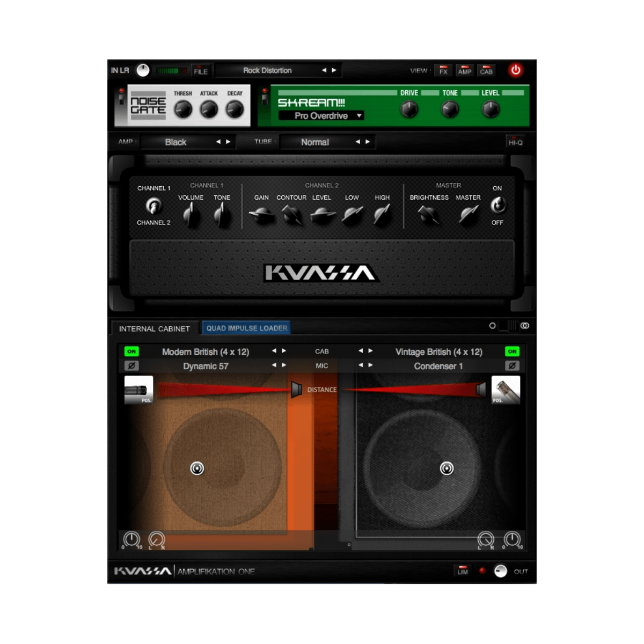Viewport: 644px width, 644px height.
Task: Select next cabinet after Modern British
Action: [x=284, y=351]
